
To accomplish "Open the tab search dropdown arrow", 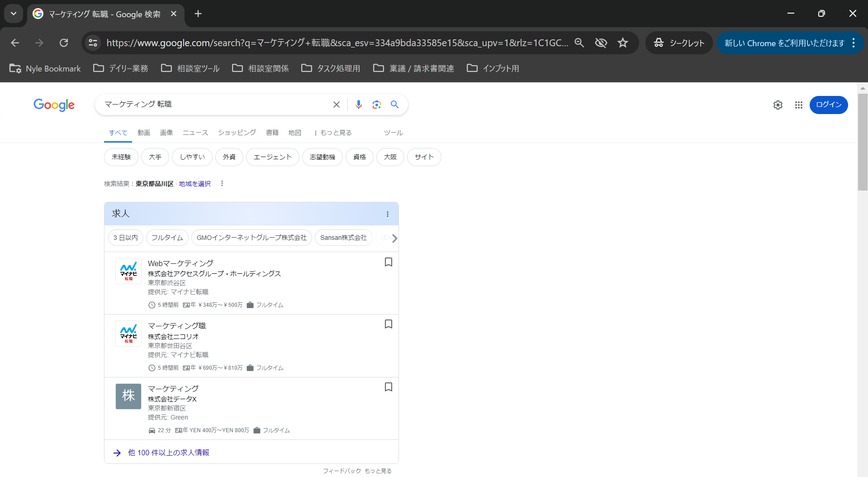I will coord(14,14).
